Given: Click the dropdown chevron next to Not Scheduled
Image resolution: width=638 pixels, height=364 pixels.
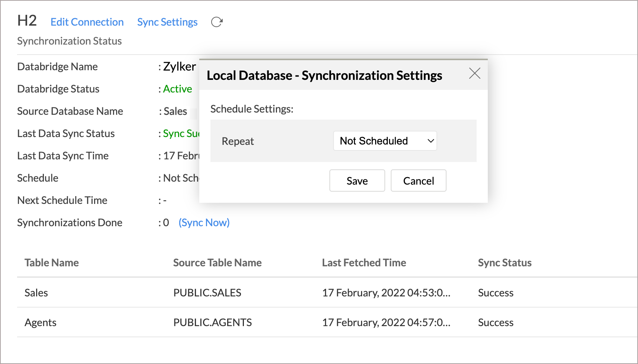Looking at the screenshot, I should [430, 141].
